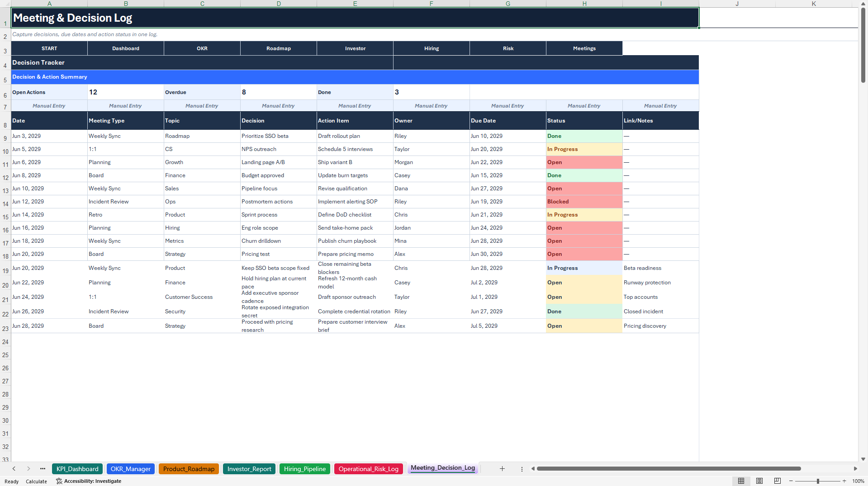The height and width of the screenshot is (486, 868).
Task: Add a new sheet with plus icon
Action: click(x=502, y=469)
